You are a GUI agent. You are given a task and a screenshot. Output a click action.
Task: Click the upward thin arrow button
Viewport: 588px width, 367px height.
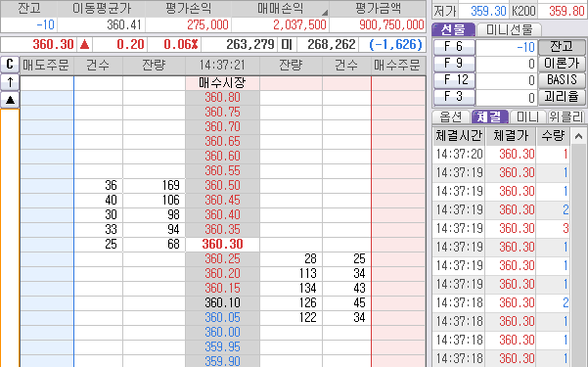click(x=10, y=82)
